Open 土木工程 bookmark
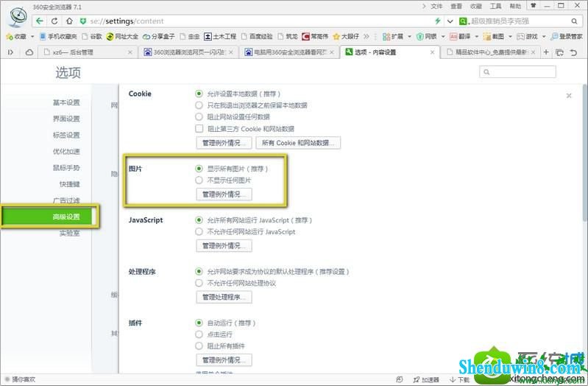 click(220, 36)
